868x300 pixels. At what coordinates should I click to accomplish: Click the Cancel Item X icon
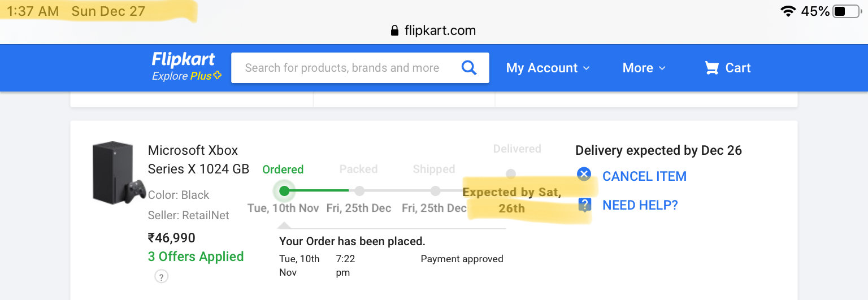[584, 174]
